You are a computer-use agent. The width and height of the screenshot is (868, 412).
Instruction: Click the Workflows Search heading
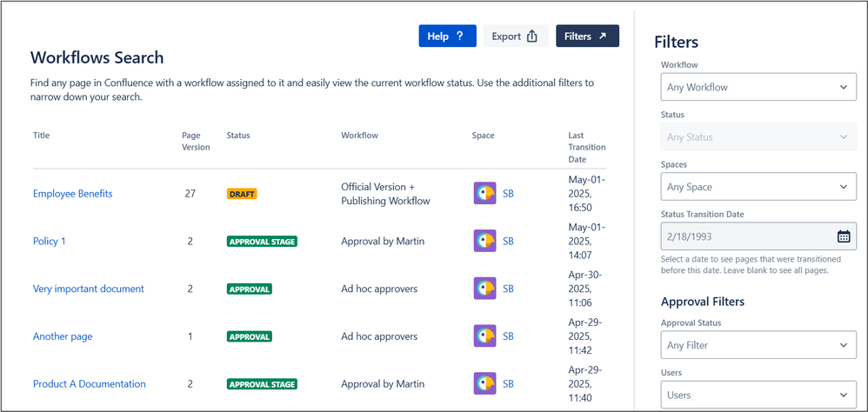pos(97,57)
